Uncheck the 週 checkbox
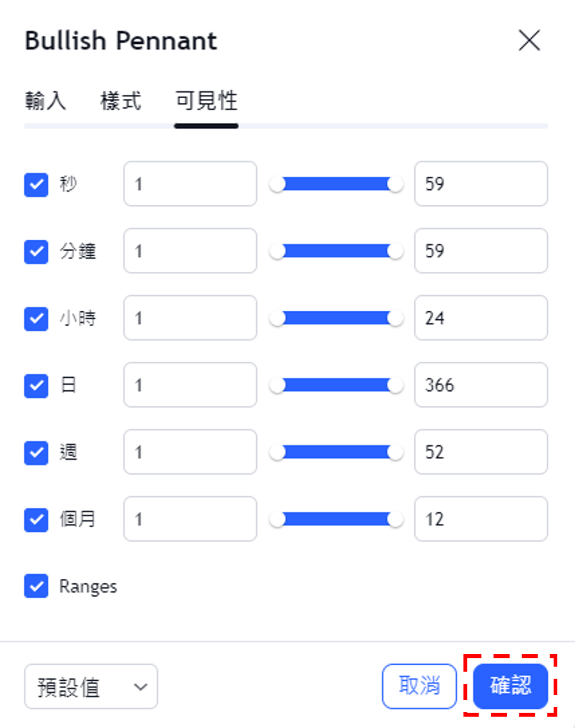The width and height of the screenshot is (575, 728). (x=36, y=453)
